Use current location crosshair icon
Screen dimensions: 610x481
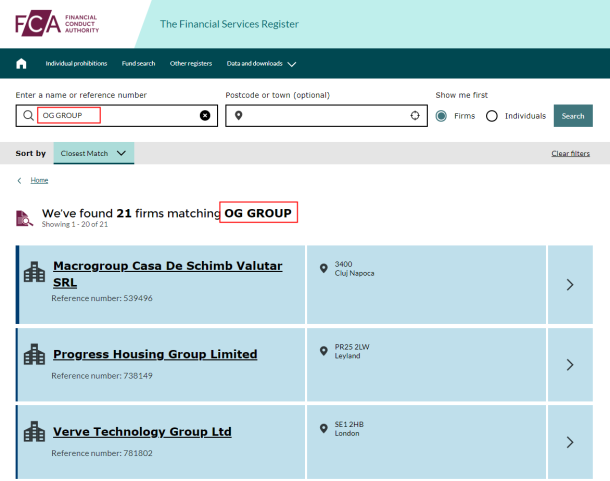(415, 116)
